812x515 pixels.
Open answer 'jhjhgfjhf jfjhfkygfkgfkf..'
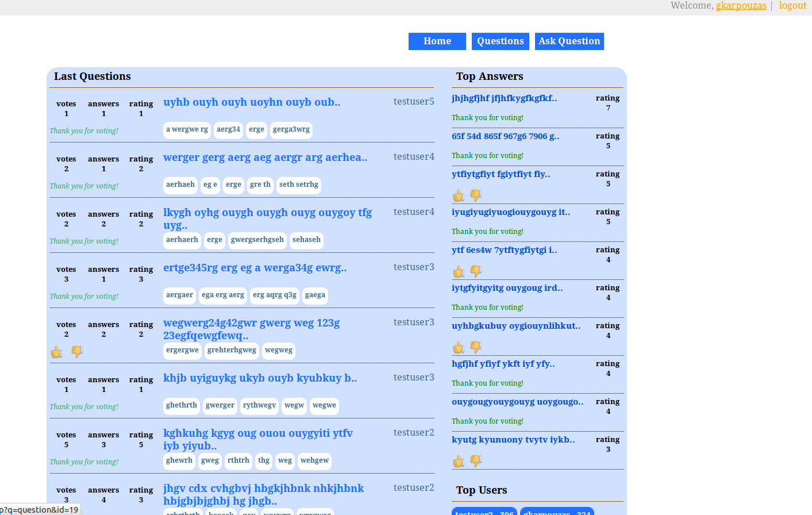[x=504, y=98]
